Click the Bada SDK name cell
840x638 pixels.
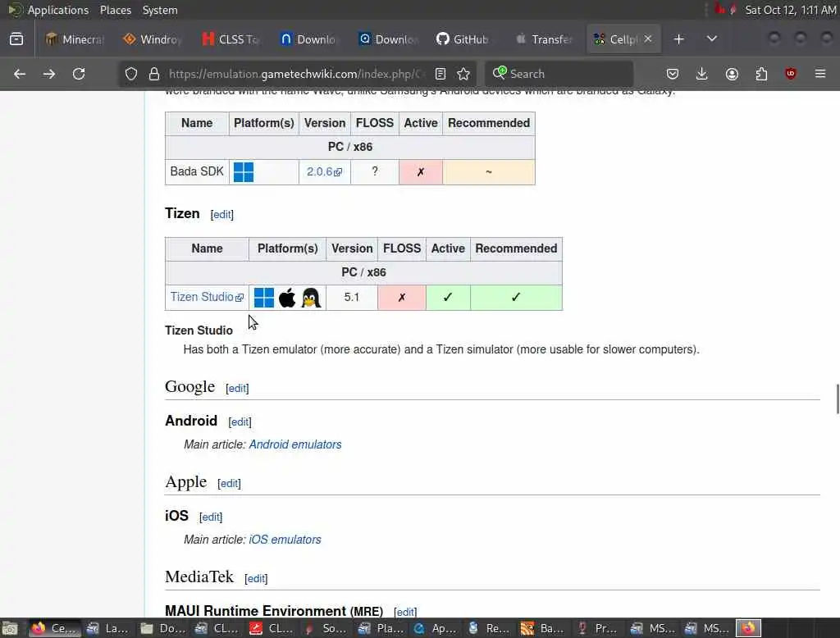[x=197, y=171]
